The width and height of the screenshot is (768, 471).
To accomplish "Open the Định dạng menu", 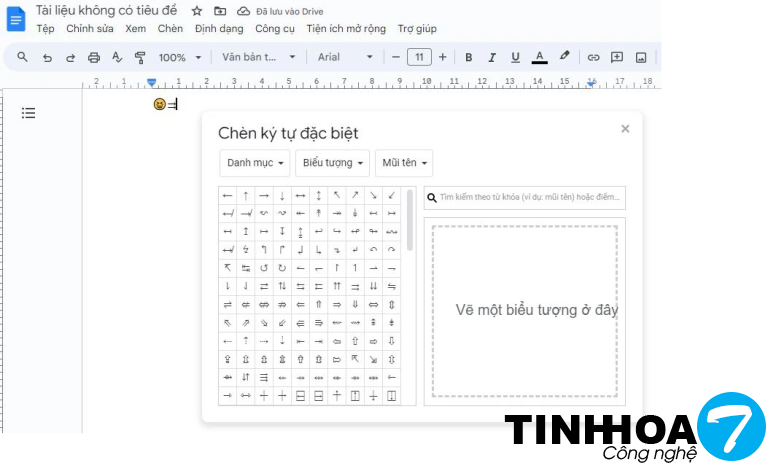I will (219, 29).
